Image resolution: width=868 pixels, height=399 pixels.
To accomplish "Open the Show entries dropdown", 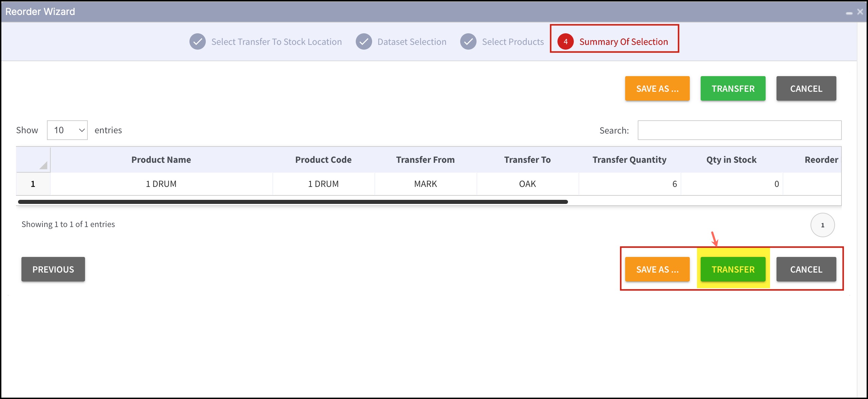I will pos(67,130).
